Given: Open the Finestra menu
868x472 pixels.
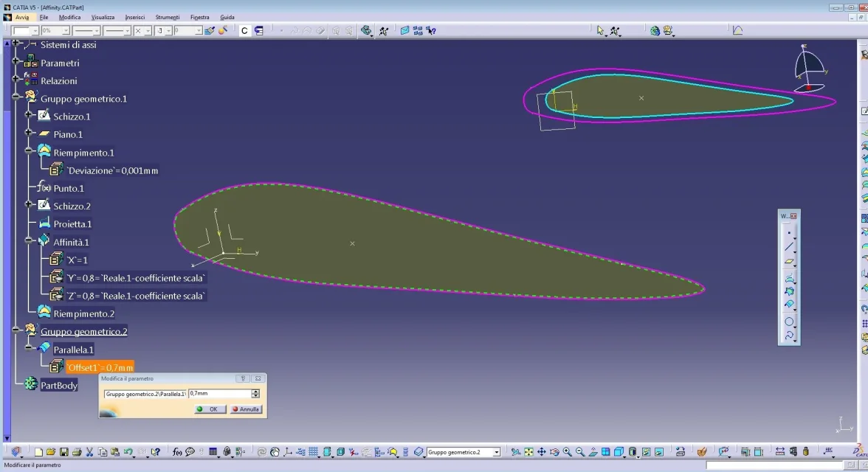Looking at the screenshot, I should [x=200, y=17].
